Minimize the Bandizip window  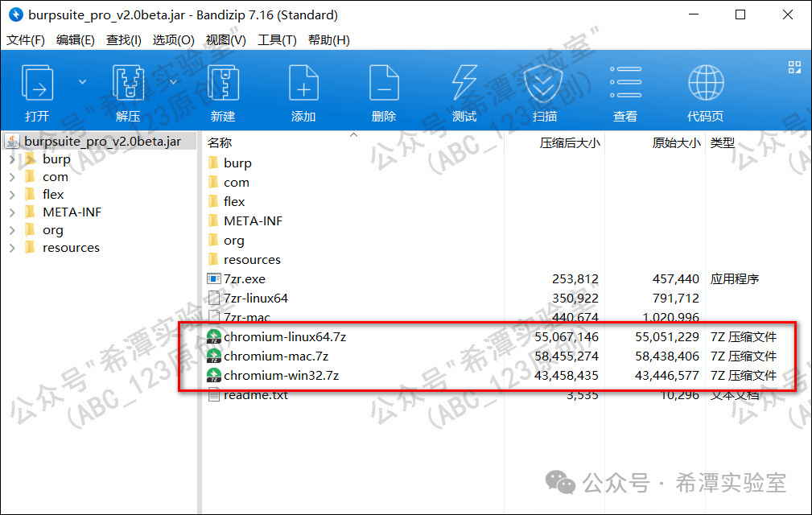tap(694, 14)
